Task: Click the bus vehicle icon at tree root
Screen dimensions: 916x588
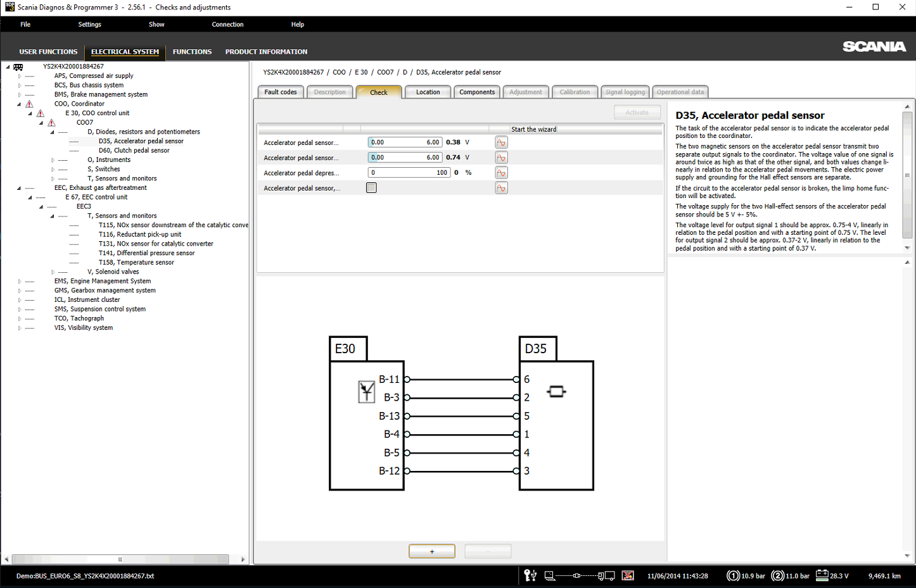Action: [18, 66]
